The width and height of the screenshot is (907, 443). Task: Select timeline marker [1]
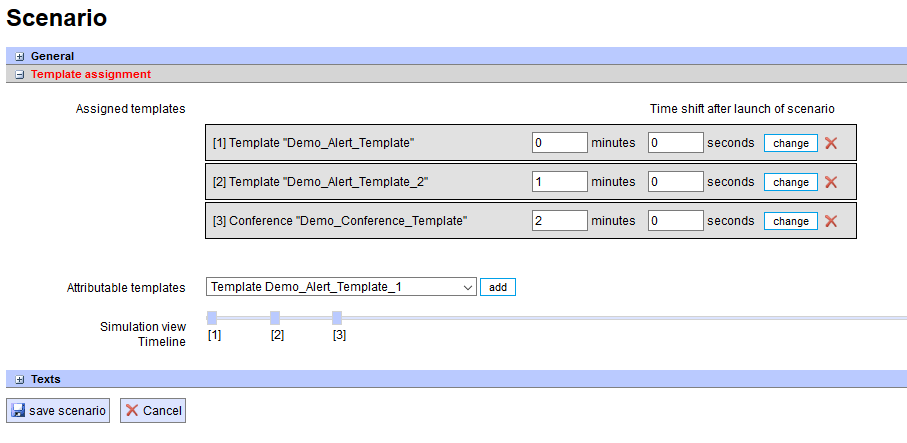(212, 318)
